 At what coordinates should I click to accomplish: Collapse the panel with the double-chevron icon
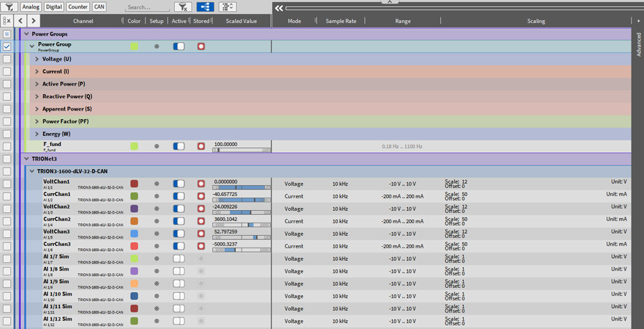pyautogui.click(x=279, y=8)
